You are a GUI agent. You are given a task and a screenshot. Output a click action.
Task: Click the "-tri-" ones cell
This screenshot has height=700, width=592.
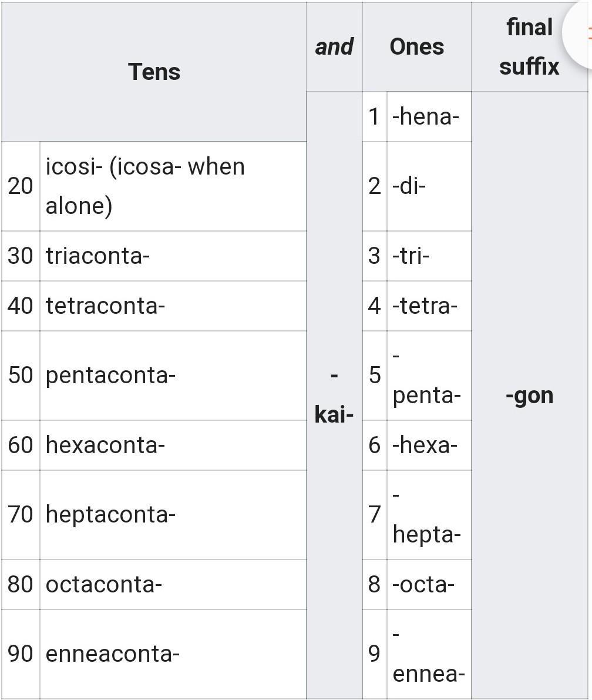(428, 256)
